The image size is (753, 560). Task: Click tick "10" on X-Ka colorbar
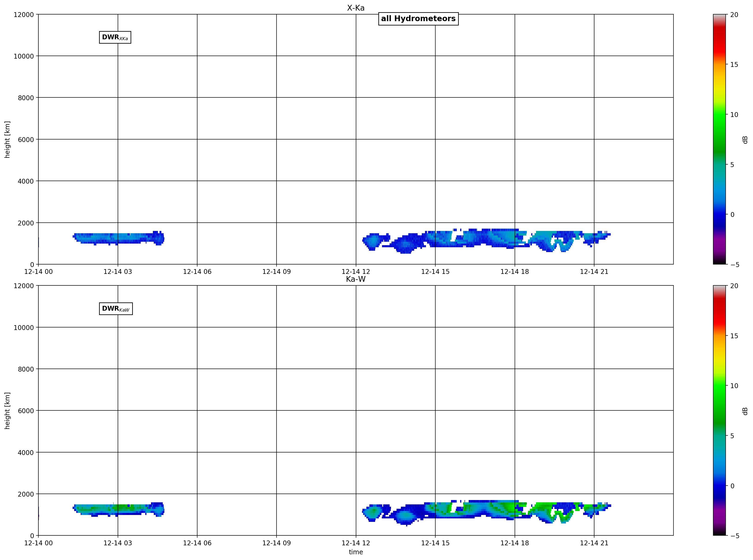[x=734, y=115]
